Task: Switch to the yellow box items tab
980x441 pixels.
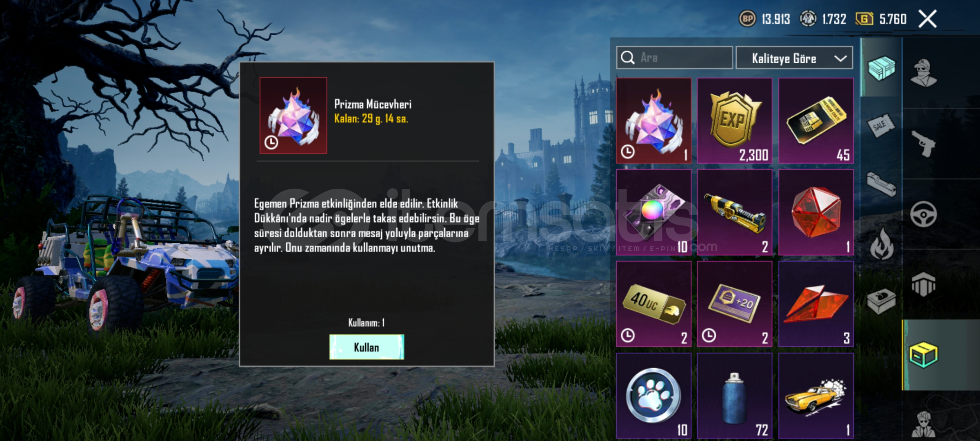Action: click(x=924, y=354)
